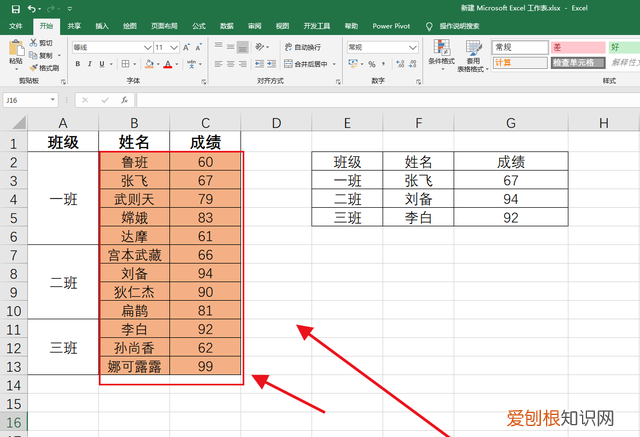
Task: Apply the pink 差 cell style
Action: pos(578,47)
